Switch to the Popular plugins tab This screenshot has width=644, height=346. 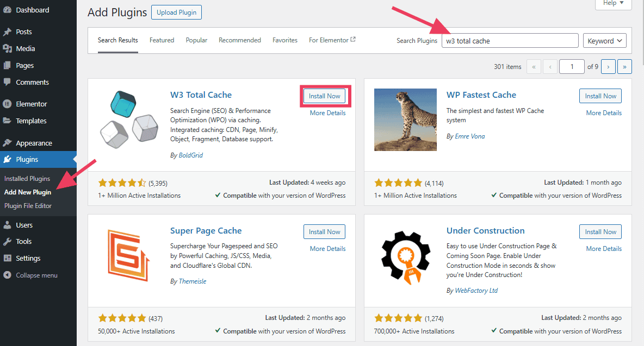coord(196,40)
